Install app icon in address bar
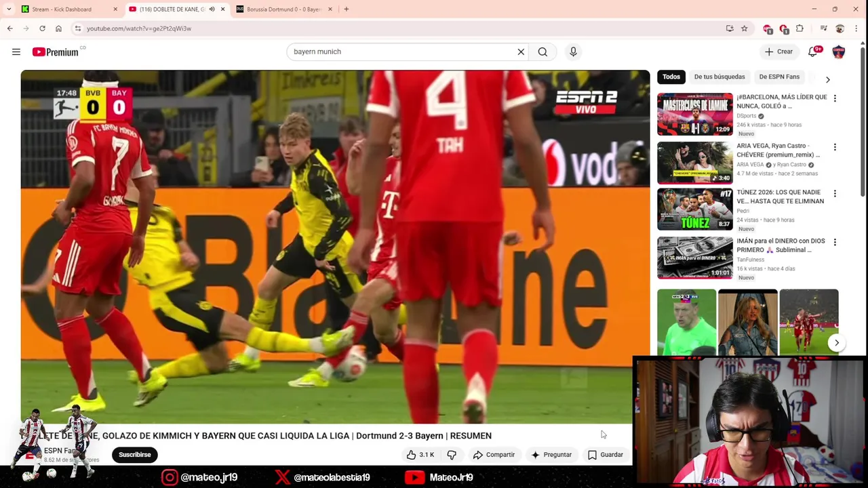The image size is (868, 488). pos(730,28)
